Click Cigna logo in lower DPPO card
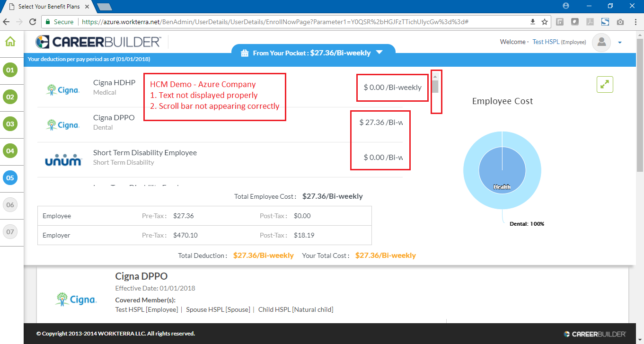This screenshot has height=344, width=644. 76,299
